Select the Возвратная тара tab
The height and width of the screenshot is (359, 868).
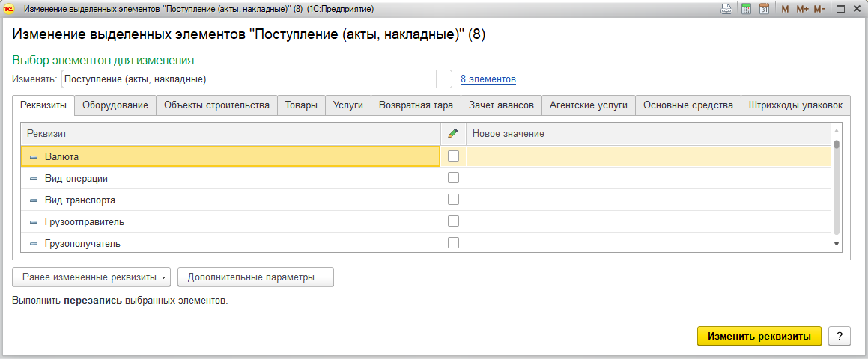tap(416, 105)
